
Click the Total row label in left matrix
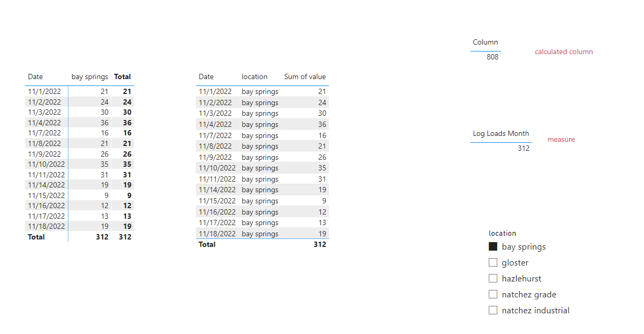click(x=36, y=237)
